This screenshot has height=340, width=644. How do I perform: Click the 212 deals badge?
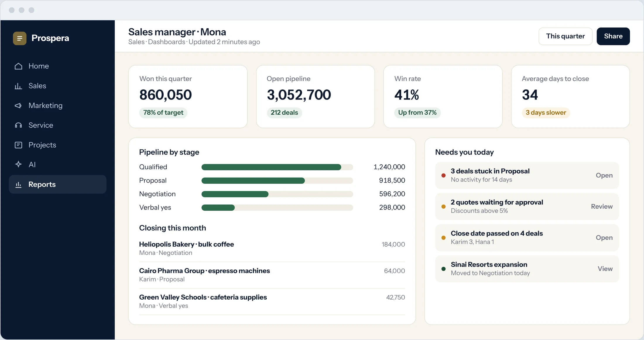click(x=284, y=113)
